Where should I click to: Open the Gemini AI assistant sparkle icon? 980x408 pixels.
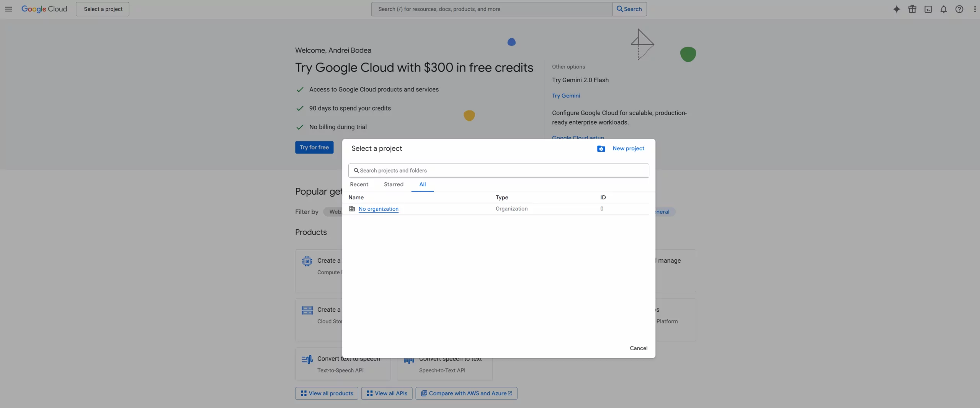(897, 9)
